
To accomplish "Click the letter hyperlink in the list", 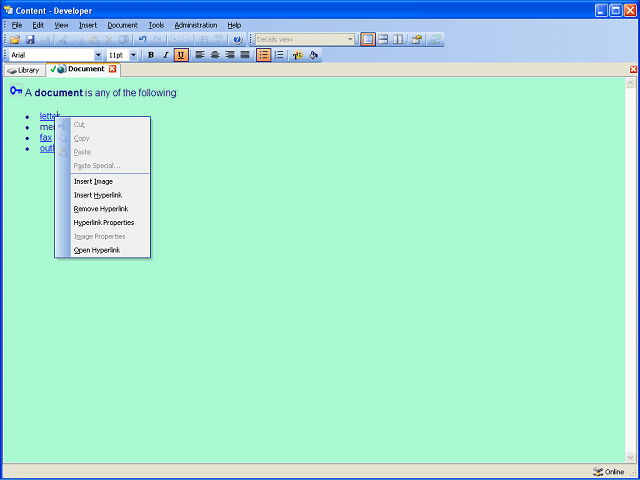I will click(47, 116).
